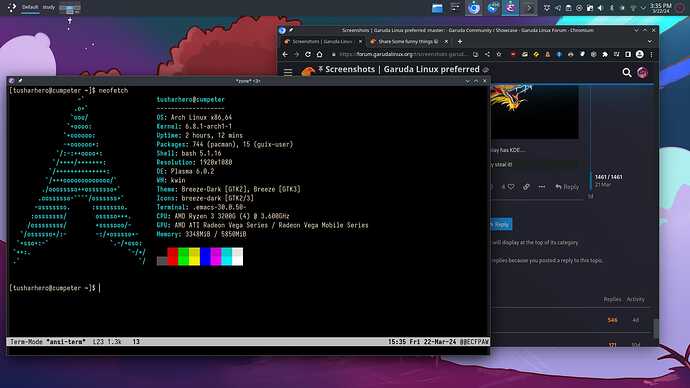This screenshot has height=388, width=690.
Task: Select the study virtual desktop
Action: point(49,7)
